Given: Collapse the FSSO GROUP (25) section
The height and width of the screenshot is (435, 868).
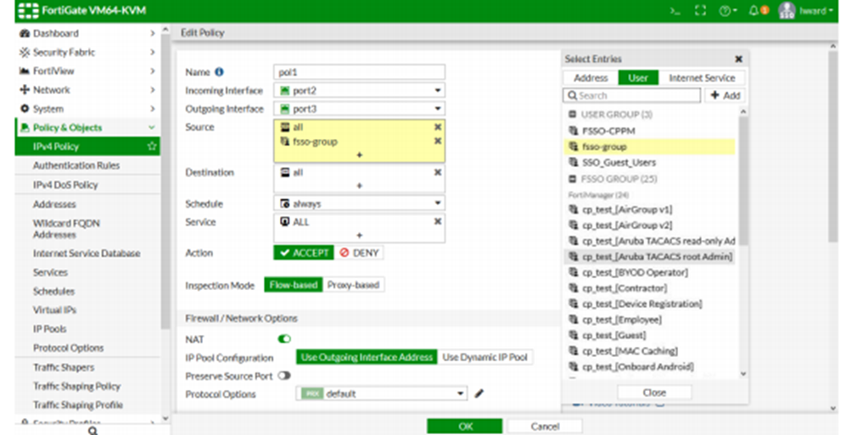Looking at the screenshot, I should point(573,179).
